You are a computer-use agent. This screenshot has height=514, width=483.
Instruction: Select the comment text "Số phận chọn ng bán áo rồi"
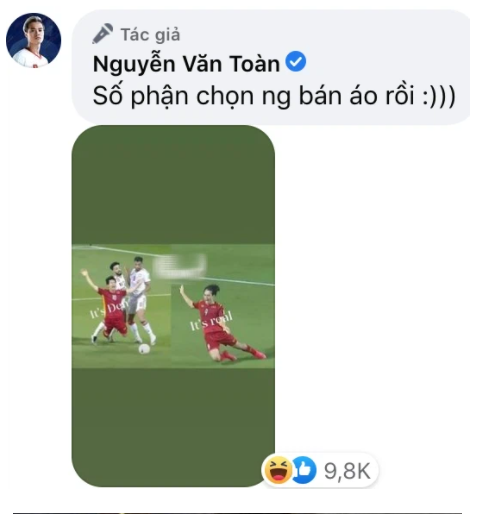253,96
